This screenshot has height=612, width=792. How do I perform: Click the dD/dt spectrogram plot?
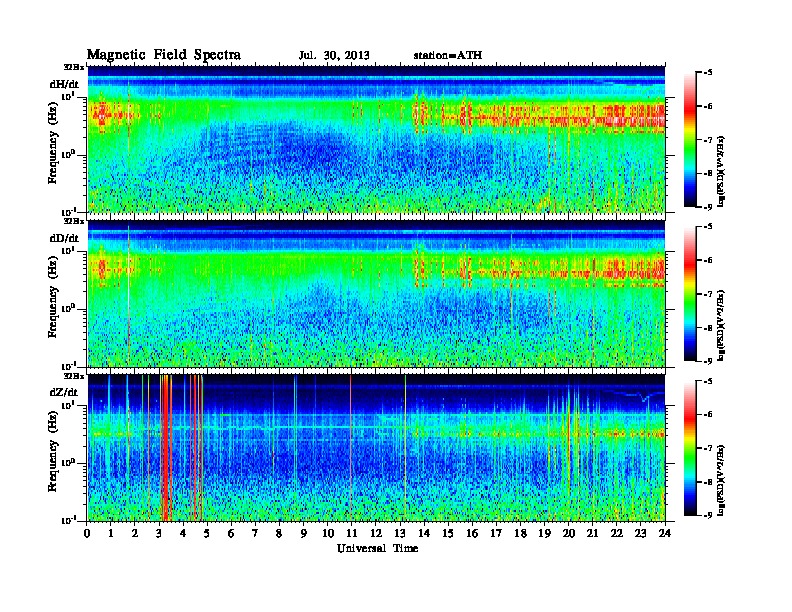376,293
